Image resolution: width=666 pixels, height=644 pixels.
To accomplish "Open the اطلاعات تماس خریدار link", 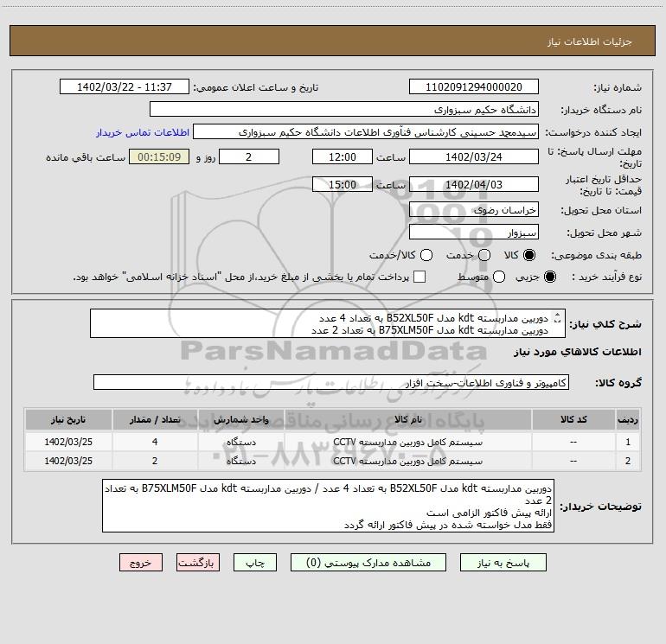I will 143,132.
